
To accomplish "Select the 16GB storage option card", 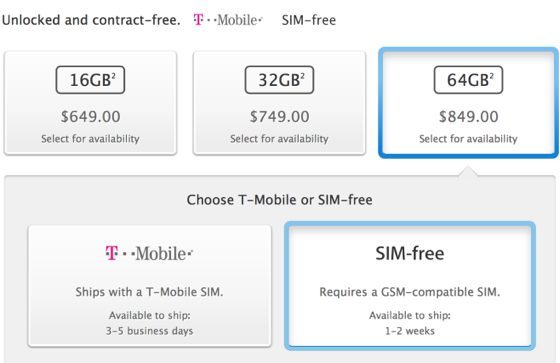I will pos(90,103).
